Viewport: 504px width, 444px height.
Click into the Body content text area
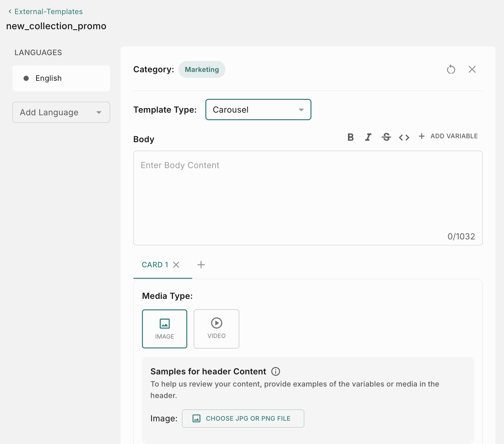tap(308, 198)
